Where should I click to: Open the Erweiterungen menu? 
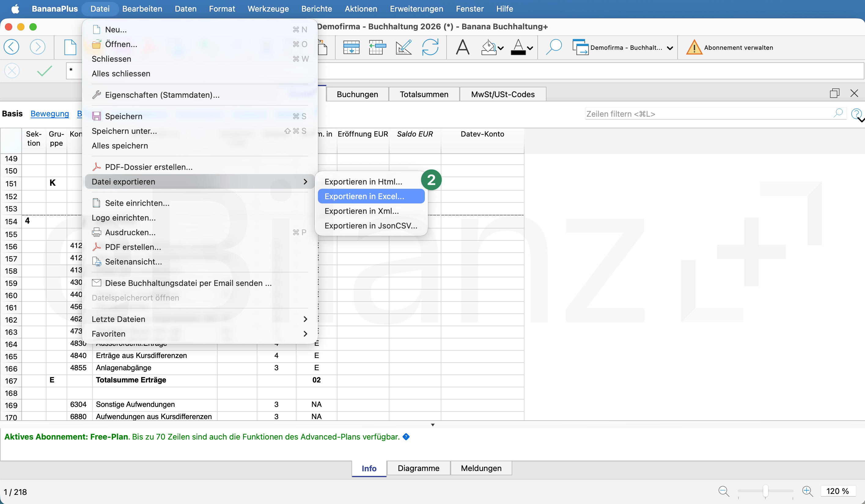tap(416, 9)
